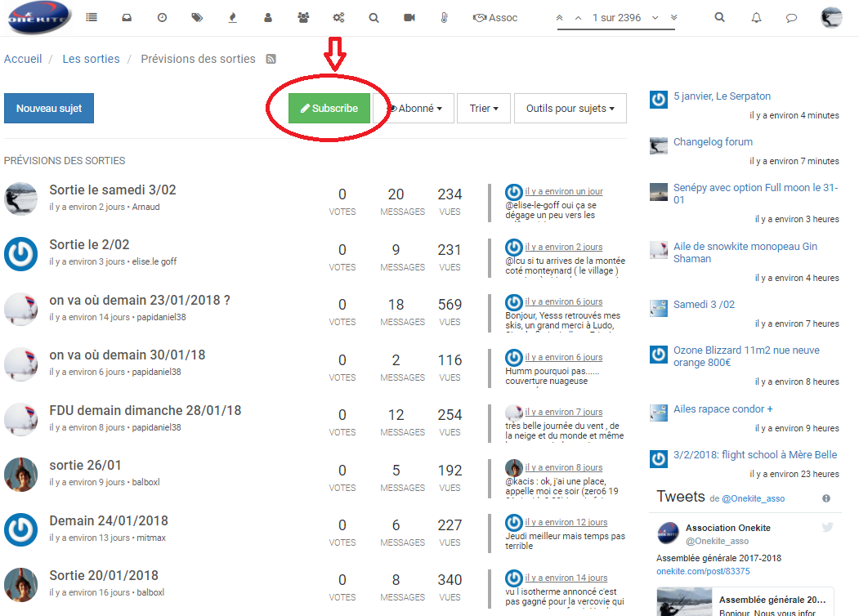Open topic Sortie le 2/02
This screenshot has height=616, width=859.
[x=89, y=245]
